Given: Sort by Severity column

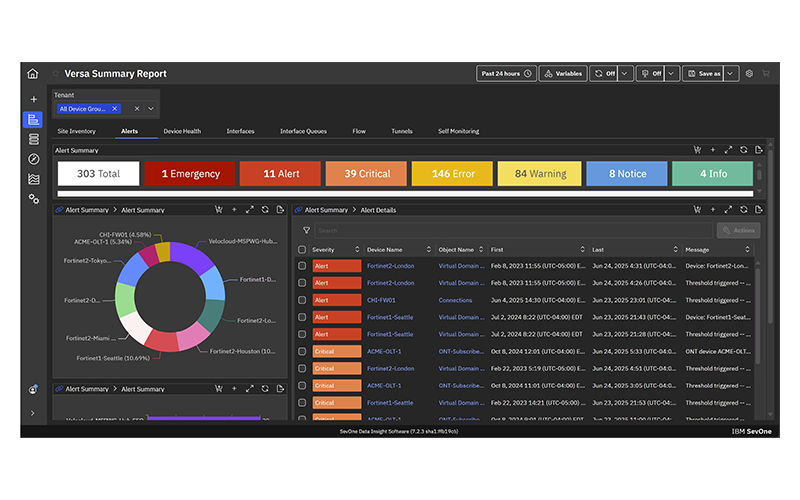Looking at the screenshot, I should [x=357, y=249].
